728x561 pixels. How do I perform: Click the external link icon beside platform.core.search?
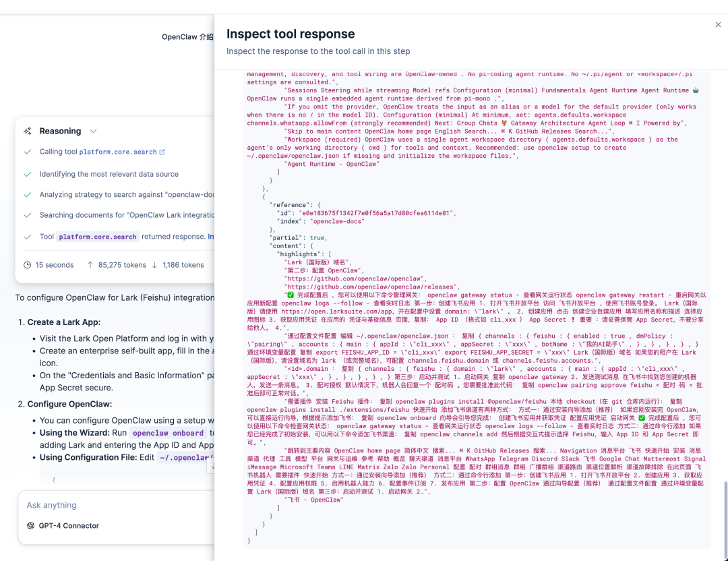click(162, 152)
